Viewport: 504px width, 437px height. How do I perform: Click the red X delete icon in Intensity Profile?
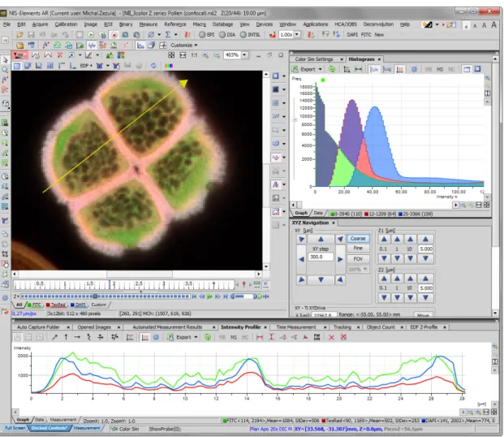(331, 337)
